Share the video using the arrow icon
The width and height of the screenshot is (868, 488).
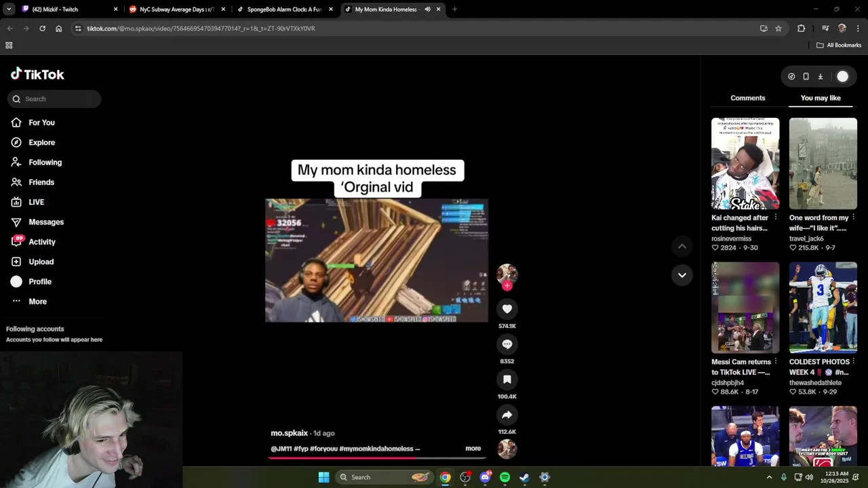click(507, 415)
